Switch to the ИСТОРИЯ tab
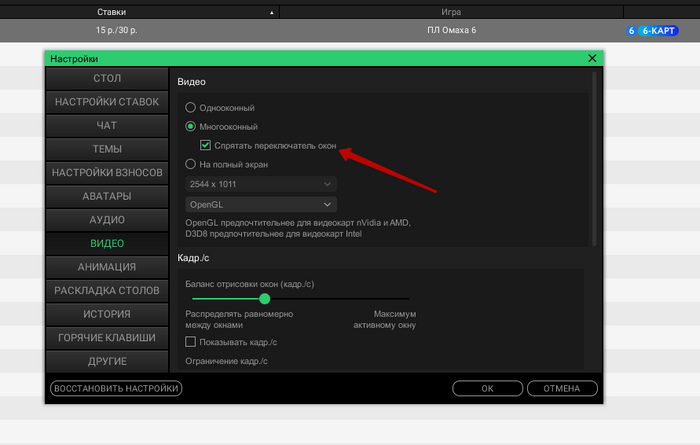Image resolution: width=700 pixels, height=445 pixels. coord(107,314)
